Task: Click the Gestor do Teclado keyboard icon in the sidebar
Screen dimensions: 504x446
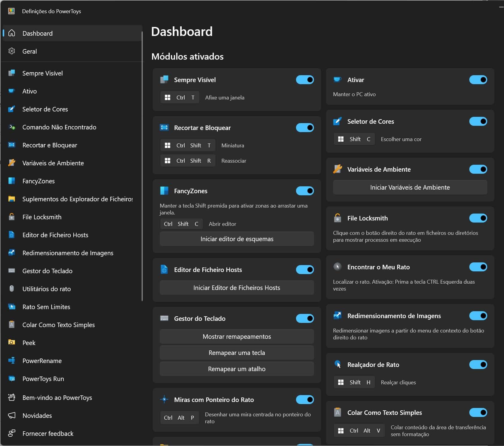Action: pyautogui.click(x=12, y=271)
